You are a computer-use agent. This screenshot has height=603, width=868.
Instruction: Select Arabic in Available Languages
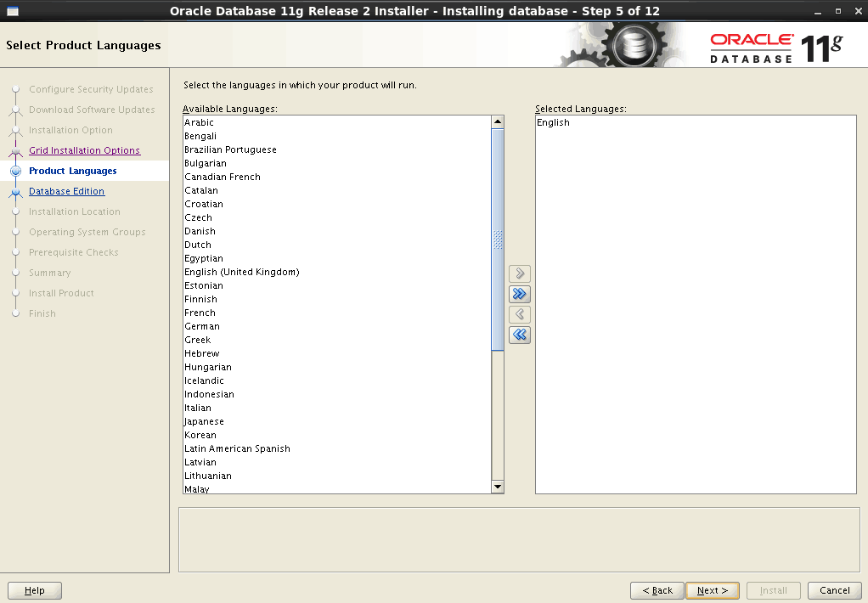point(337,122)
